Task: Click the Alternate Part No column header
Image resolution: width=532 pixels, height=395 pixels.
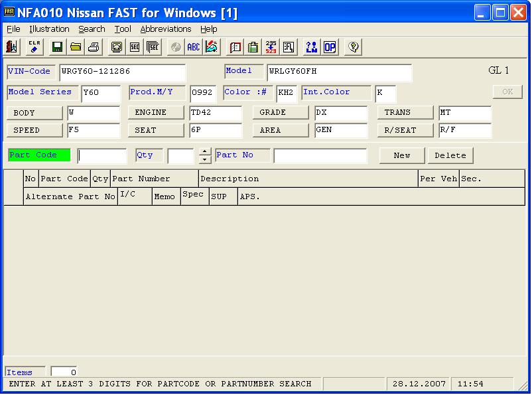Action: pos(70,197)
